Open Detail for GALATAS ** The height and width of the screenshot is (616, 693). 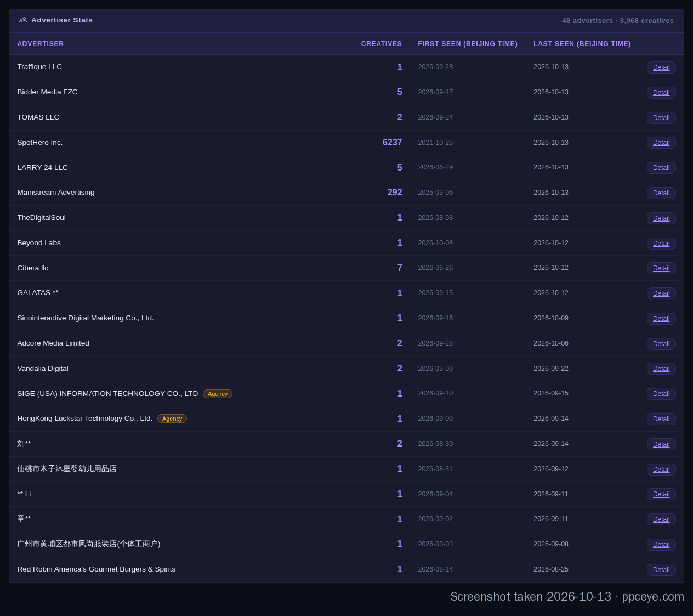coord(661,293)
